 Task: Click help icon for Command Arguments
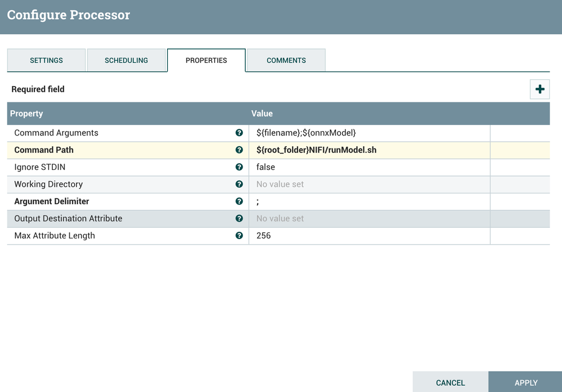tap(239, 133)
